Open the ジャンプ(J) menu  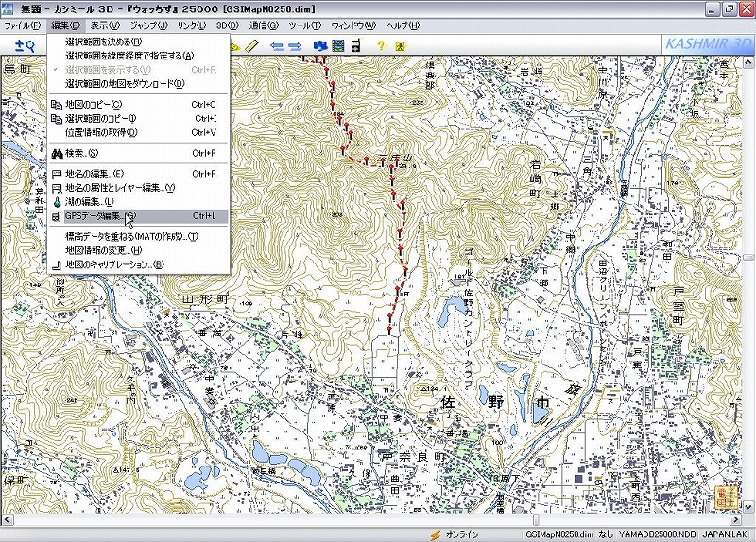148,25
